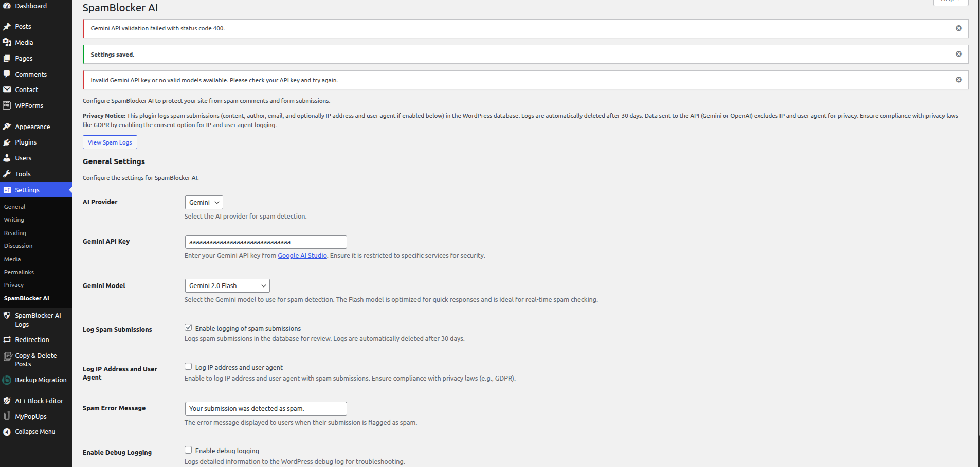Click the Copy & Delete Posts icon
Screen dimensions: 980x467
pyautogui.click(x=7, y=356)
